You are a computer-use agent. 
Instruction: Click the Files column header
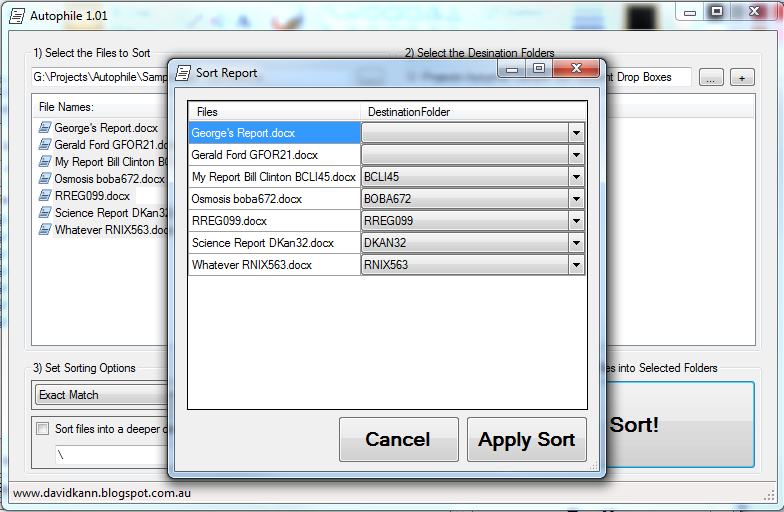click(x=274, y=112)
